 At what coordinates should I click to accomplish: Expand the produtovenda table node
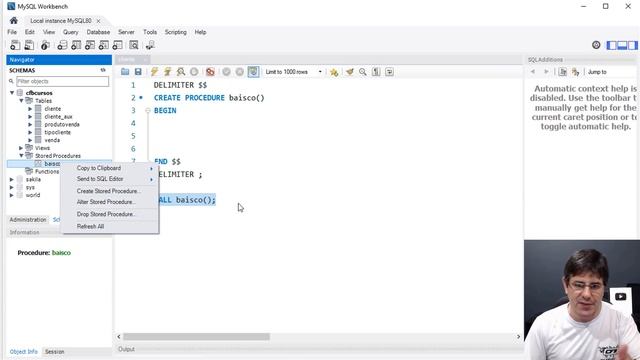click(30, 124)
